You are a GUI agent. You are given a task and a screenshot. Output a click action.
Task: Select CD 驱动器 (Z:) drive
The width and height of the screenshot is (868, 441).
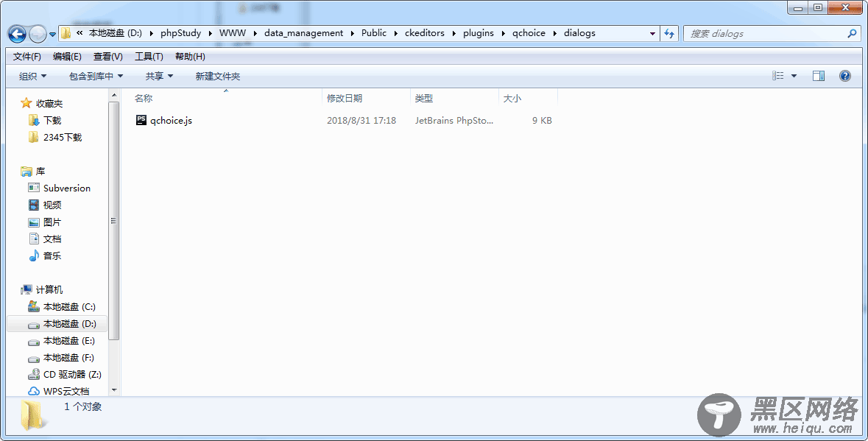pos(71,374)
